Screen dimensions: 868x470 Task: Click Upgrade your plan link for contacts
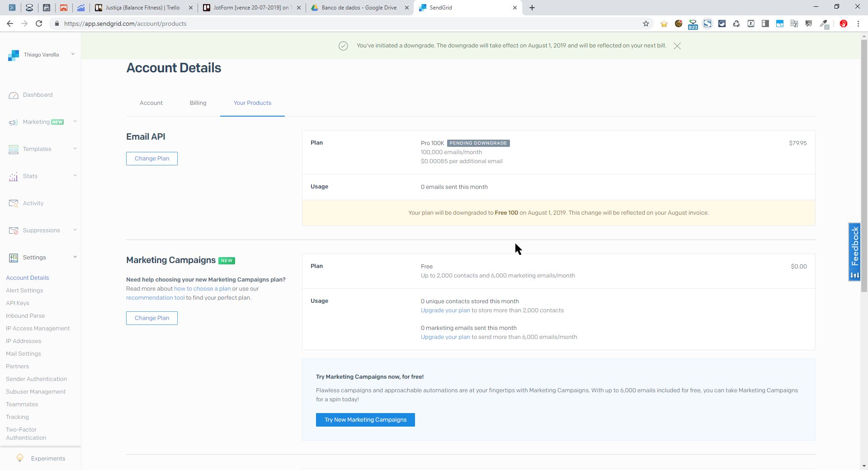[445, 310]
